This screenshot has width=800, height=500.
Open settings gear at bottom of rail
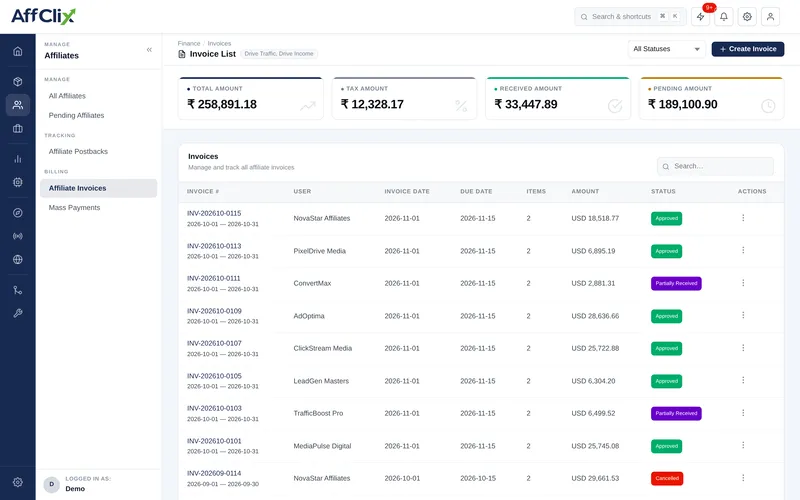point(18,482)
